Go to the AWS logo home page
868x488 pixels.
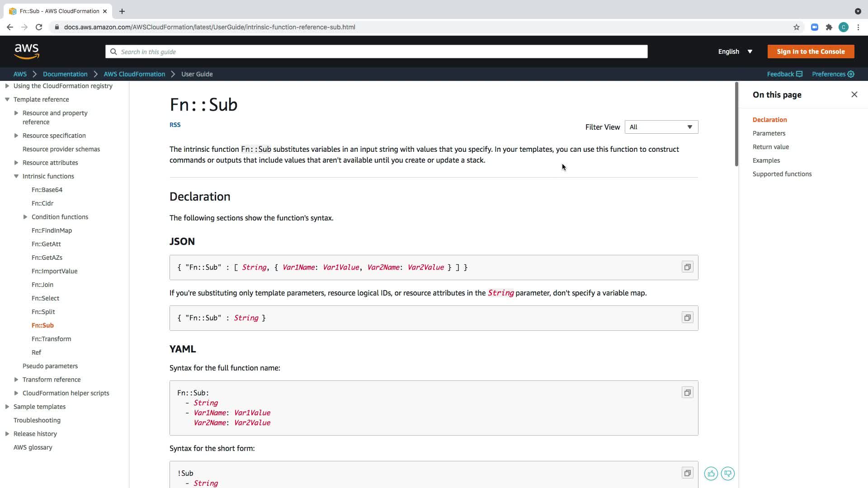(27, 52)
